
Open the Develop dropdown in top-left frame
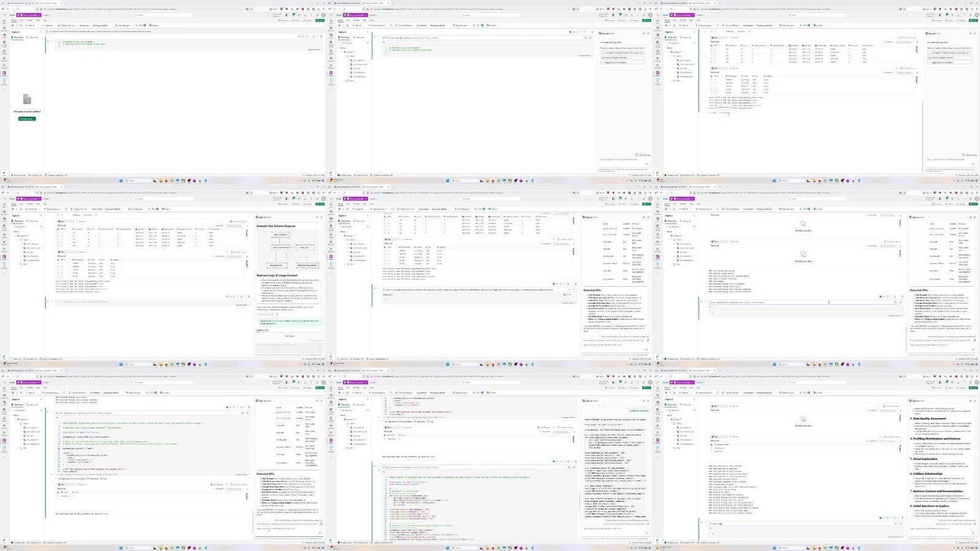pos(308,20)
